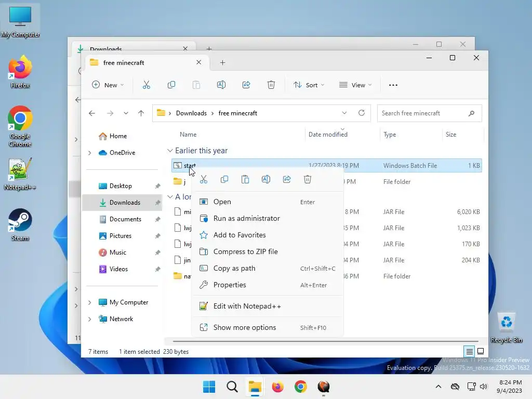Screen dimensions: 532x399
Task: Go up one folder level arrow
Action: pos(141,113)
